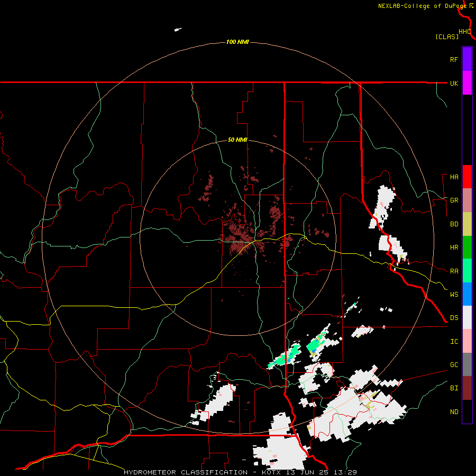476x476 pixels.
Task: Click the white DS dry snow swatch
Action: click(467, 317)
